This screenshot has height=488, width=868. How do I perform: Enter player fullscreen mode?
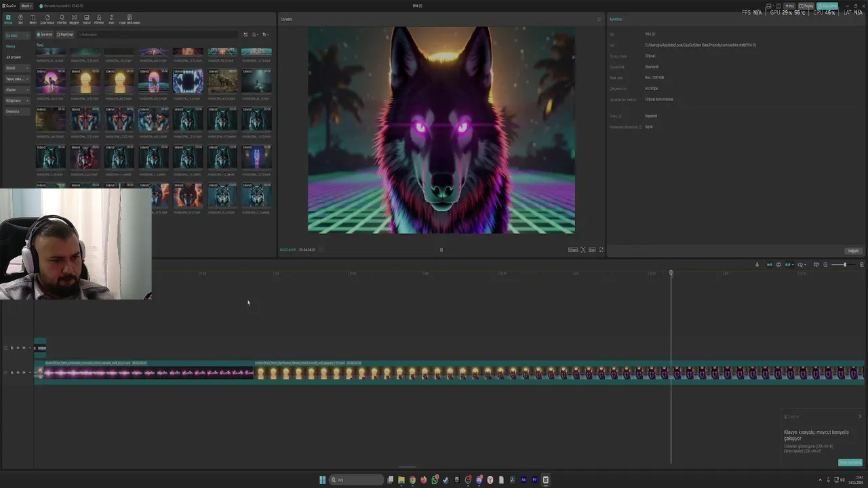[601, 249]
